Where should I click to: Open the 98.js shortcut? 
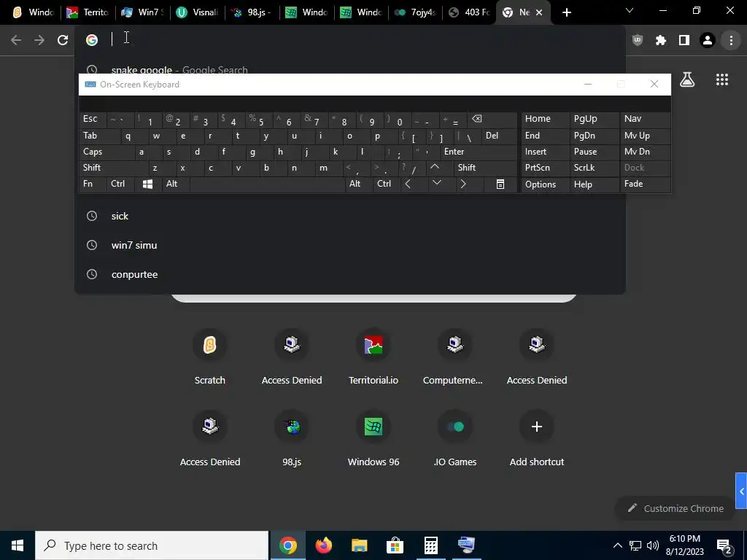(x=292, y=438)
